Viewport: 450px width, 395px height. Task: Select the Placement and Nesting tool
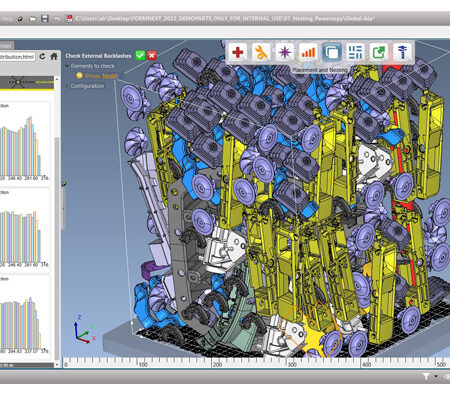332,52
